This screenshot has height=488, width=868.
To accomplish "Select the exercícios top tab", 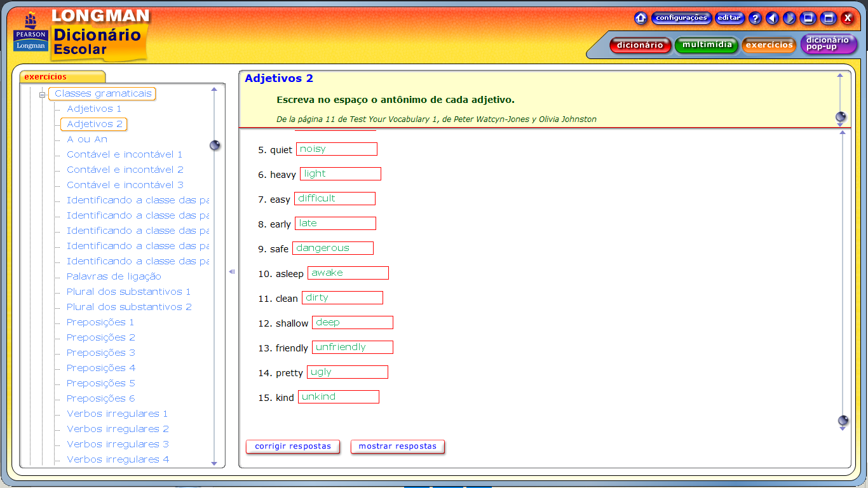I will tap(769, 44).
